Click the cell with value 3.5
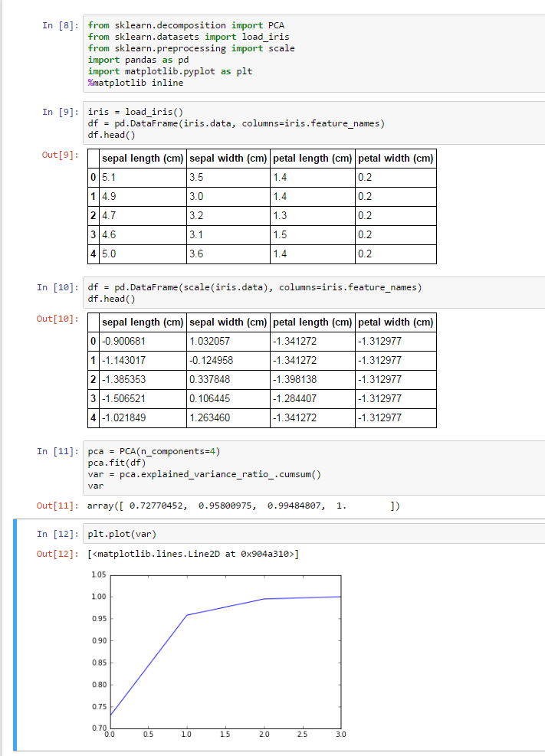 point(228,178)
